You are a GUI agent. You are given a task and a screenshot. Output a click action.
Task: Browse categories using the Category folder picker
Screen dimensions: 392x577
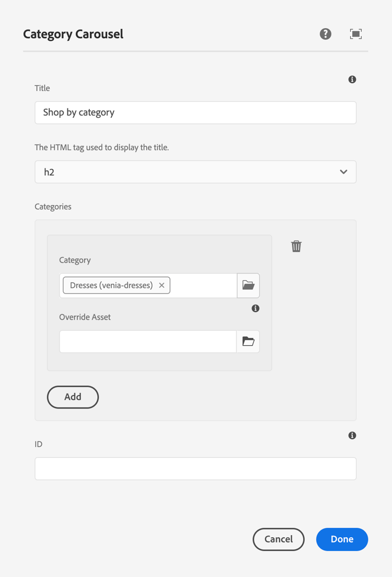click(x=248, y=285)
